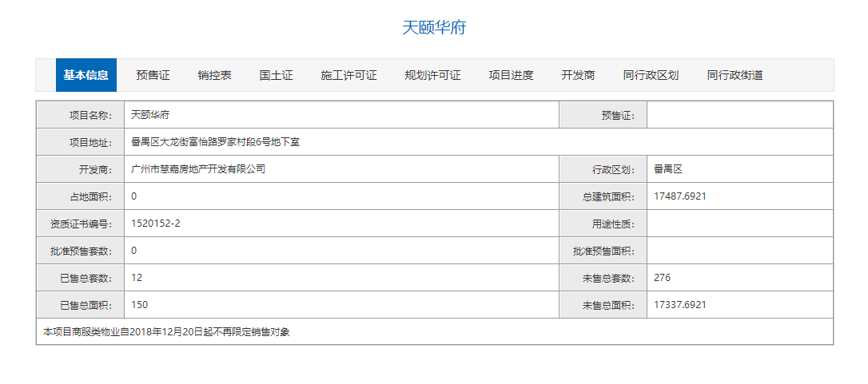Image resolution: width=868 pixels, height=384 pixels.
Task: Open the 施工许可证 tab
Action: (348, 75)
